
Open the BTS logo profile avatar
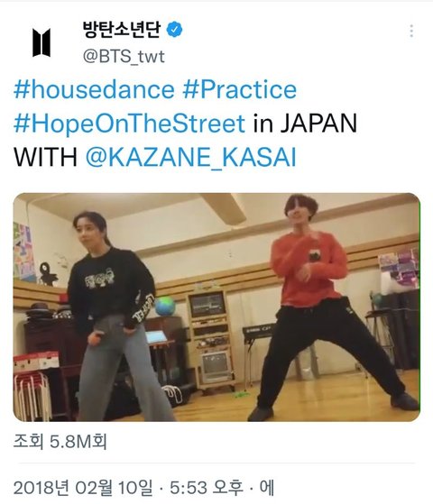pyautogui.click(x=41, y=42)
